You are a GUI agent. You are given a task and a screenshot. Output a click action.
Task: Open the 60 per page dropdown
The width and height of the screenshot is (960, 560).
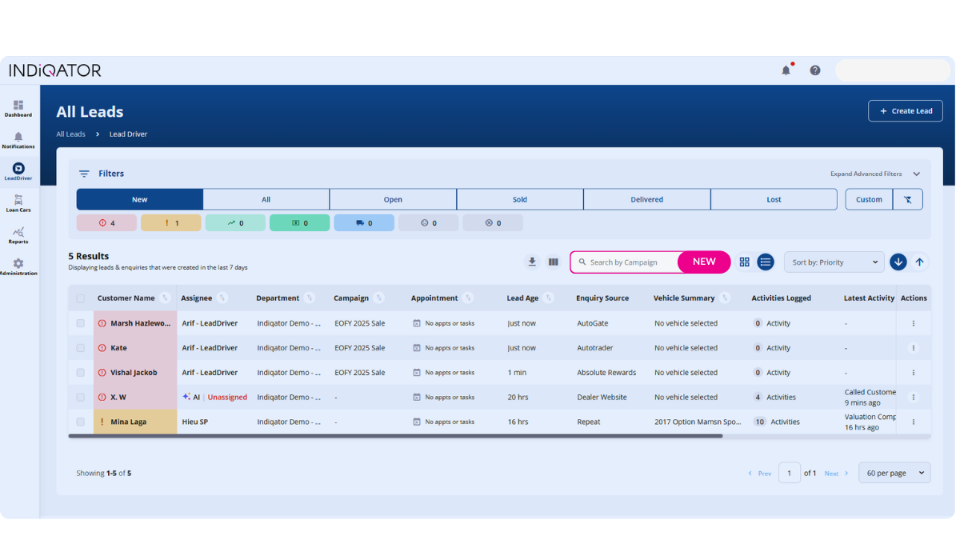point(894,473)
